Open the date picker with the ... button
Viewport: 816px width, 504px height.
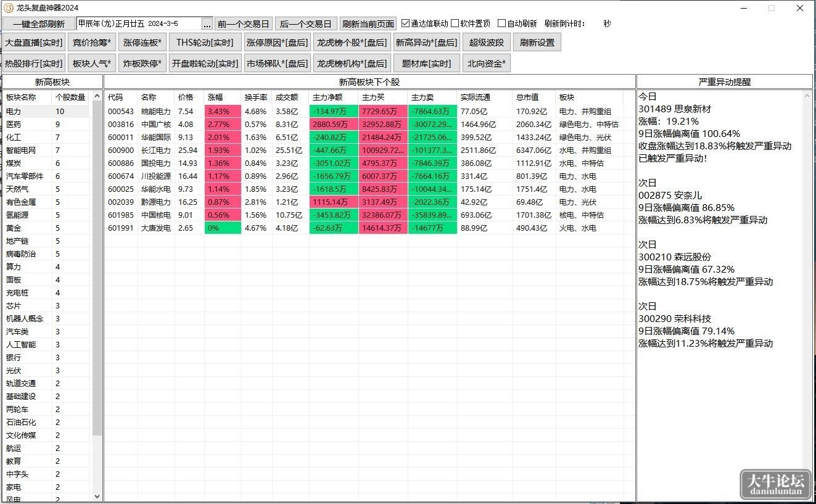tap(207, 24)
